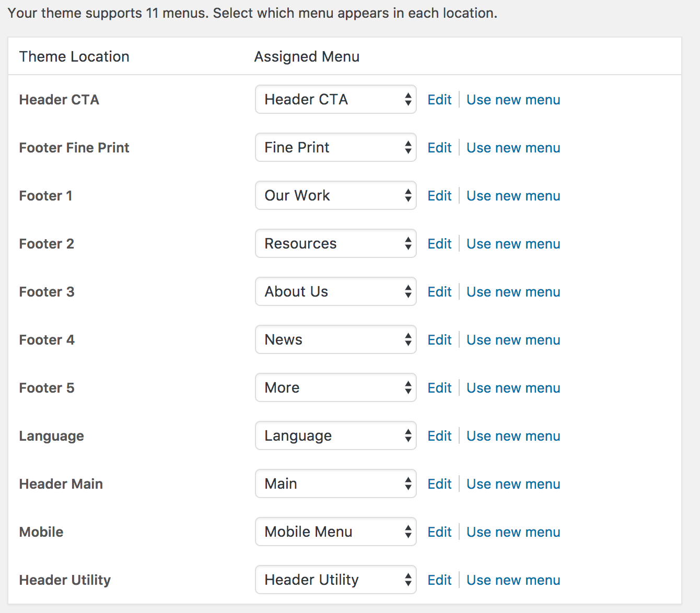This screenshot has width=700, height=613.
Task: Click Use new menu for Footer 2
Action: (514, 244)
